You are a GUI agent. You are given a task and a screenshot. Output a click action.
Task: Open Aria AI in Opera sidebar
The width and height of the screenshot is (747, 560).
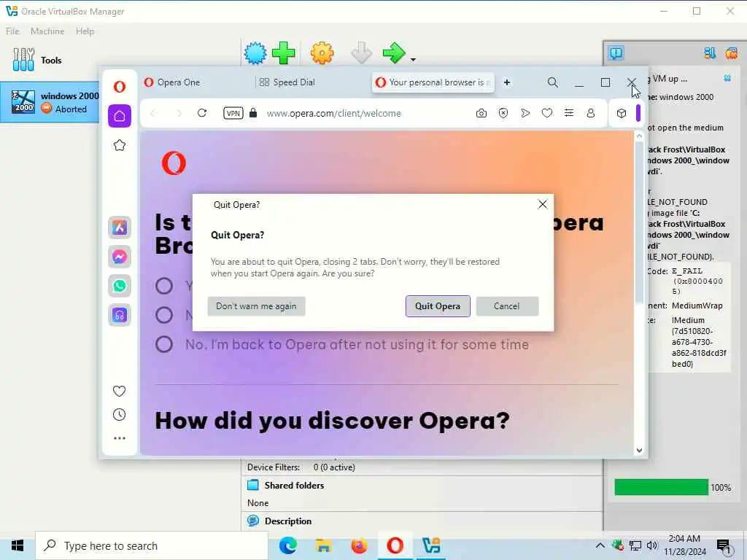point(120,227)
